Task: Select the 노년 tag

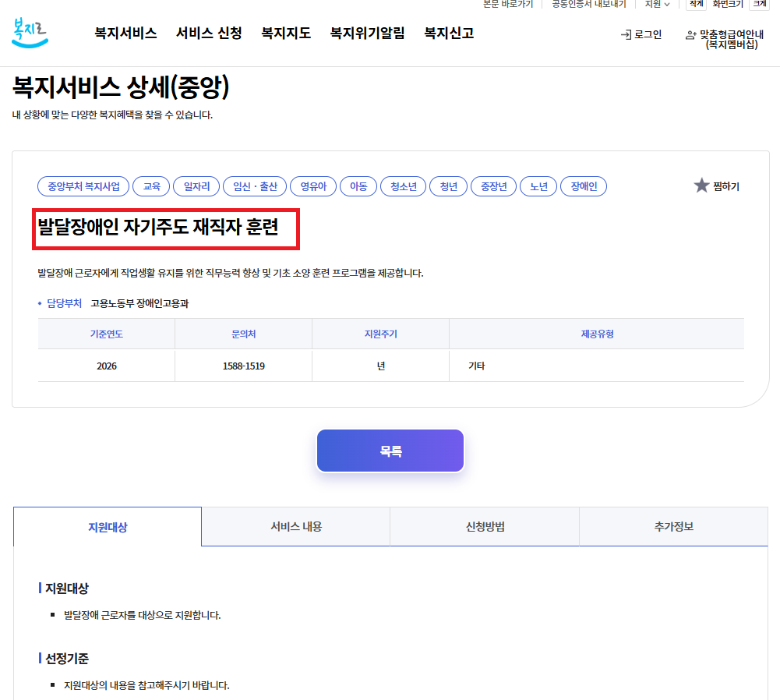Action: click(x=538, y=186)
